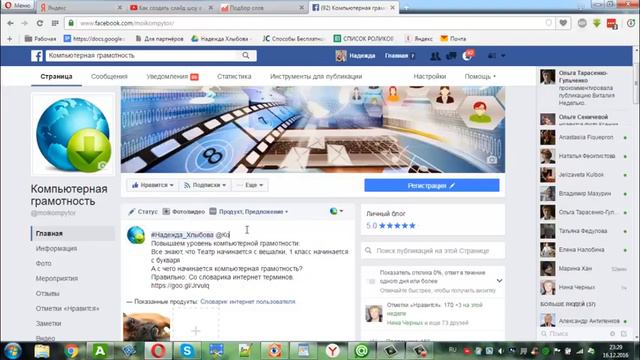Image resolution: width=640 pixels, height=360 pixels.
Task: Open the Почта bookmark
Action: click(x=453, y=38)
